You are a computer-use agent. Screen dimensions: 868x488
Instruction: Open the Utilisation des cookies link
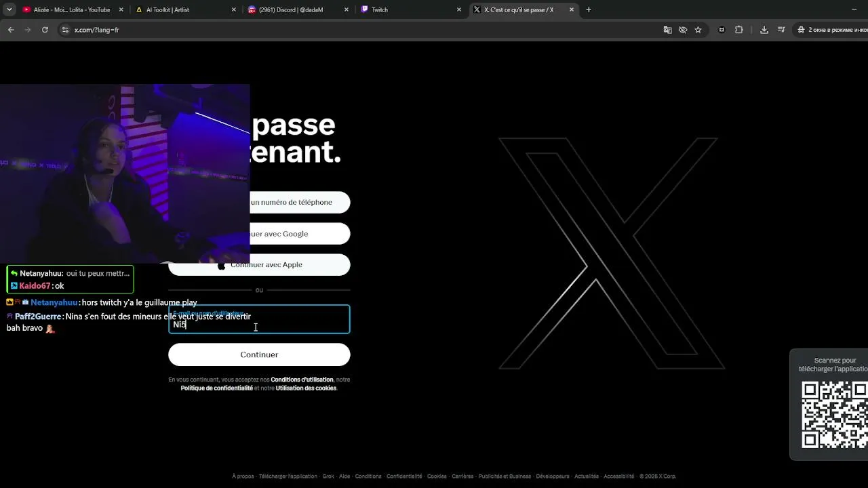click(306, 388)
